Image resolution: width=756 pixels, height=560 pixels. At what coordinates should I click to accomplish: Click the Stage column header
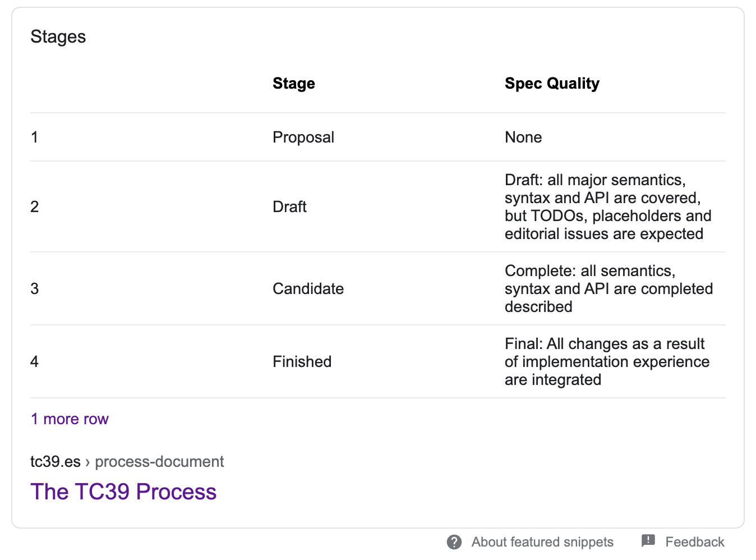coord(294,84)
